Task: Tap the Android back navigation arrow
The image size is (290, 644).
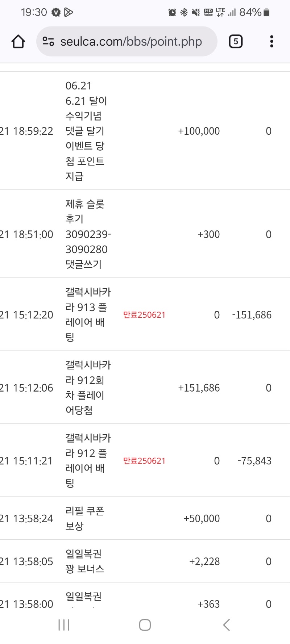Action: (x=227, y=625)
